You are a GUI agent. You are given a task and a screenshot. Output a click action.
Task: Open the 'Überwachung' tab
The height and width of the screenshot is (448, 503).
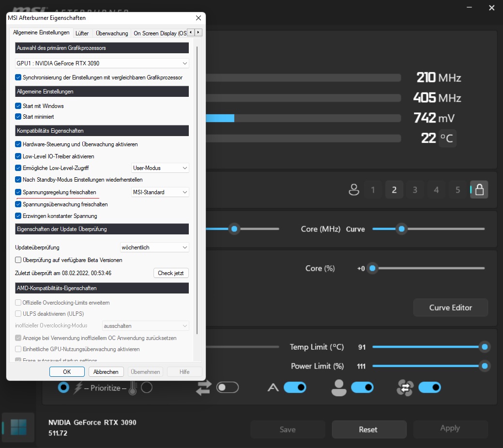[112, 33]
